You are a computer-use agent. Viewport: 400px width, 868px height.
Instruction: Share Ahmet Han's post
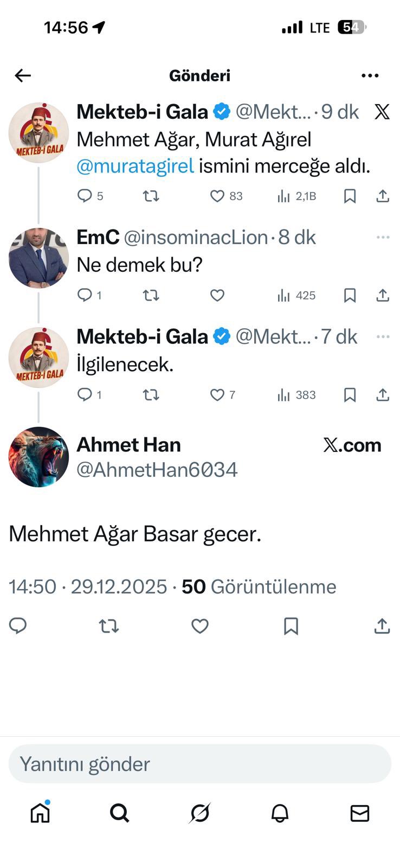tap(383, 626)
